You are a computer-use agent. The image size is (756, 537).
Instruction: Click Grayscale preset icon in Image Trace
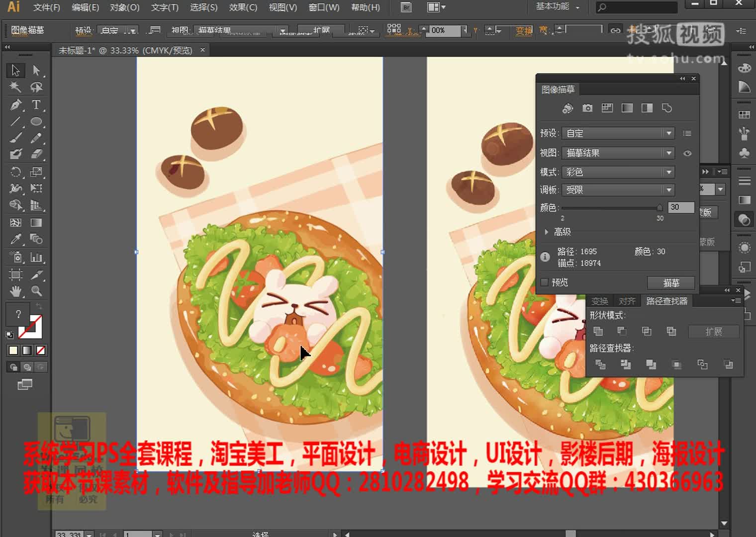tap(627, 108)
